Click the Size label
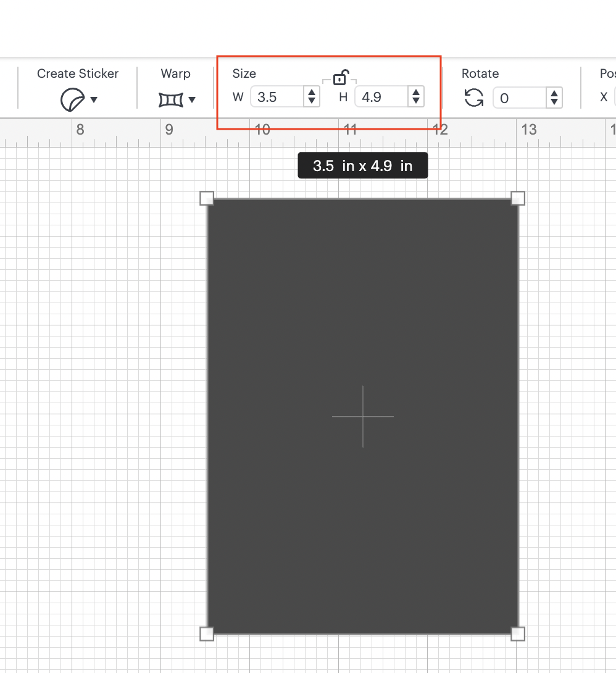616x673 pixels. (244, 73)
